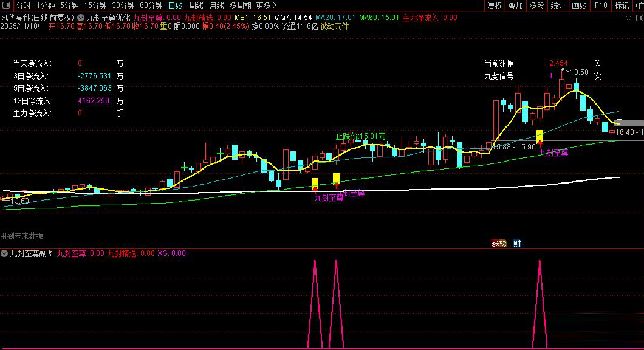Click the QQ7: 14.54 value
This screenshot has height=350, width=644.
tap(293, 18)
